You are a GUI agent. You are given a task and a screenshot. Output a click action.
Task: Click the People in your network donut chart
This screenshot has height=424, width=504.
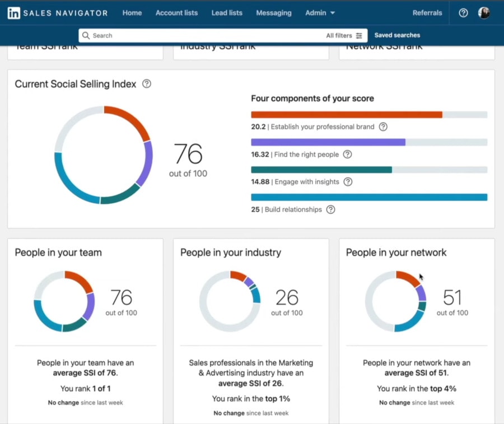(x=396, y=301)
